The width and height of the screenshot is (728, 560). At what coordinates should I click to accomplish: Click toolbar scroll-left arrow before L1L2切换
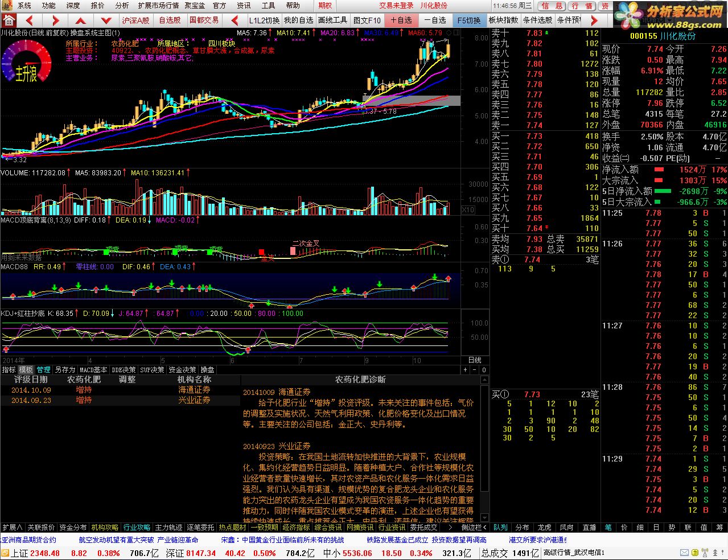coord(235,20)
